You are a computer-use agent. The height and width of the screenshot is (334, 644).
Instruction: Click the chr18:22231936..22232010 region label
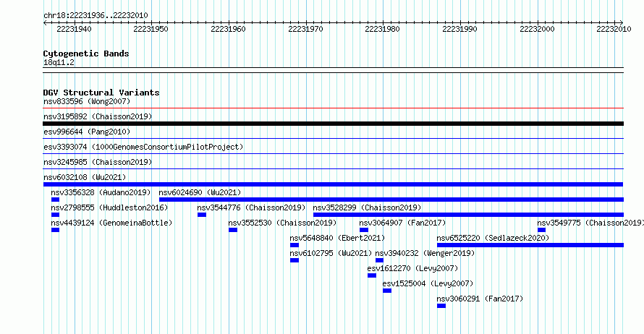click(96, 15)
